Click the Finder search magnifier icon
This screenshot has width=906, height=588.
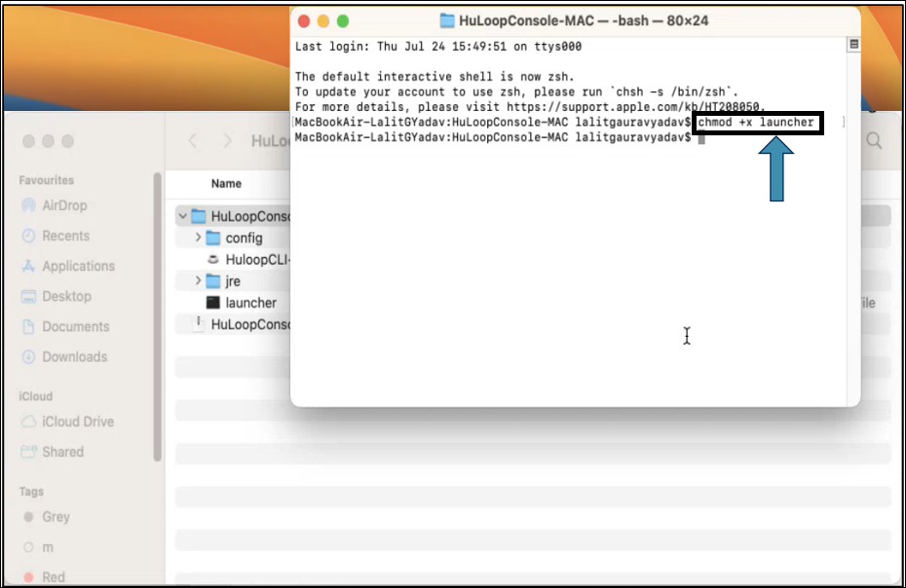[x=874, y=142]
